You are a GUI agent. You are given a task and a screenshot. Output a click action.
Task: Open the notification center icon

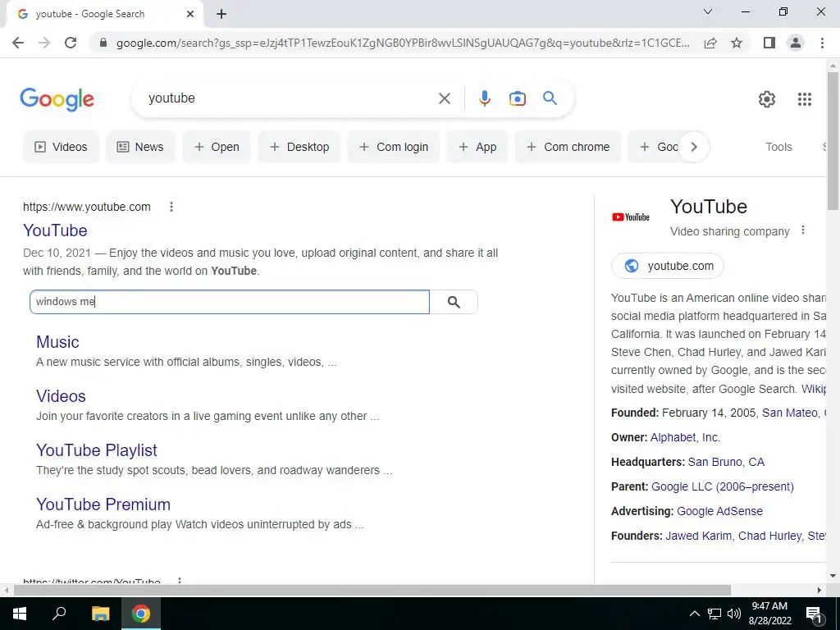[x=814, y=614]
